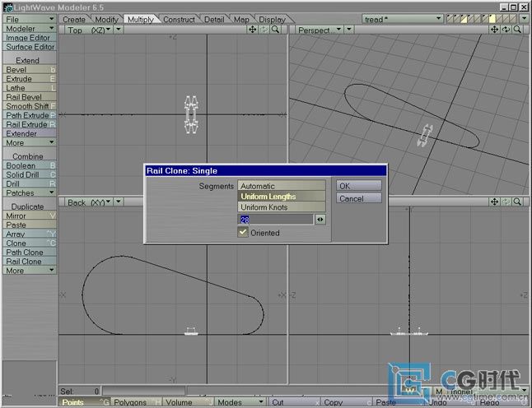The width and height of the screenshot is (532, 408).
Task: Switch to the Map tab
Action: tap(241, 20)
